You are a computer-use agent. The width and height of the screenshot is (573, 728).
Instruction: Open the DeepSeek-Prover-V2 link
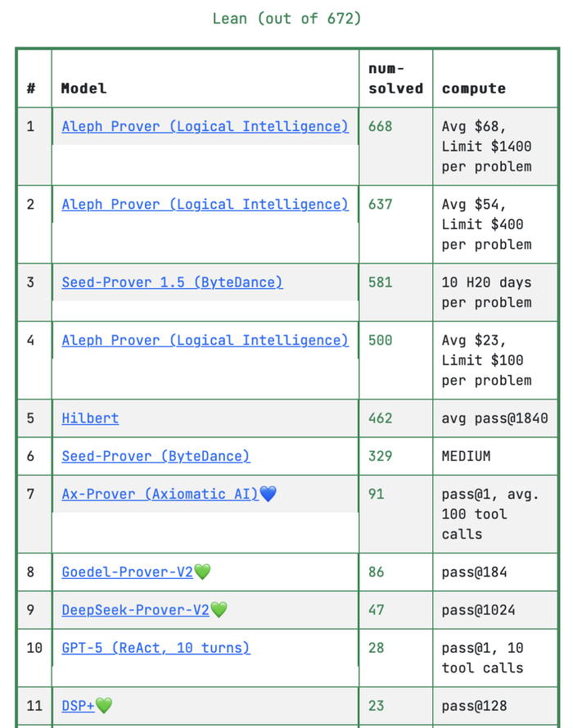[135, 610]
